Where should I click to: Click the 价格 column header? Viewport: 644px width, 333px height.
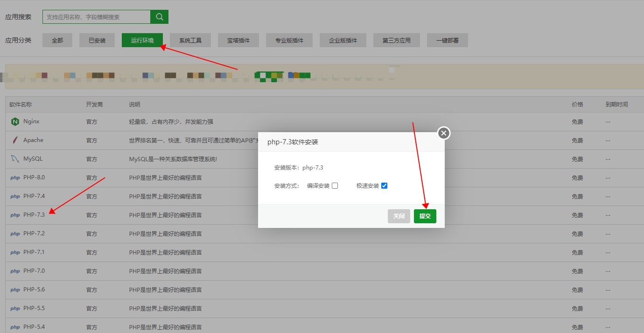click(x=577, y=105)
